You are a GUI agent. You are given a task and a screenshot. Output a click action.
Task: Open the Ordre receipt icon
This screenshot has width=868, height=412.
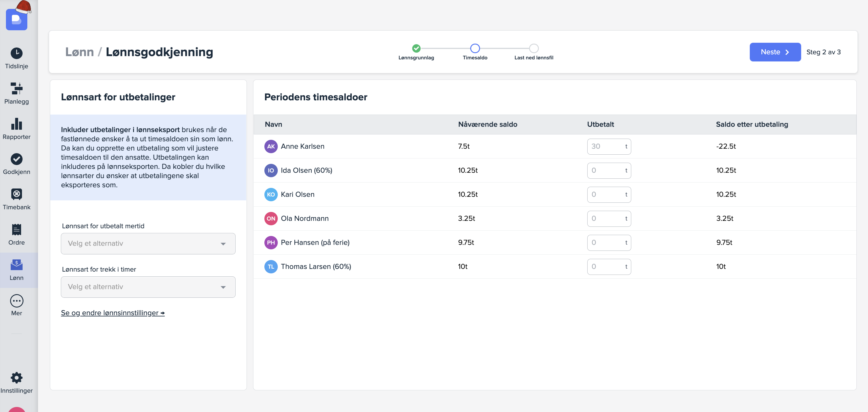[x=16, y=229]
